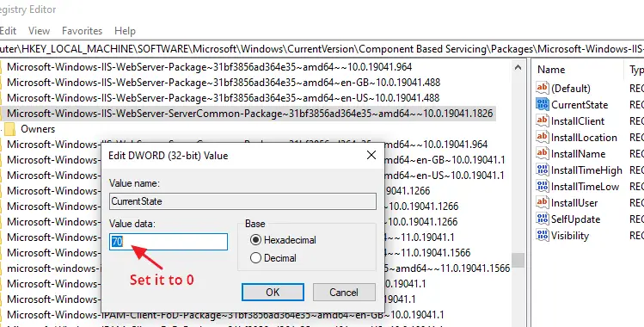Click the InstallLocation string value icon
The width and height of the screenshot is (644, 327).
(x=543, y=137)
